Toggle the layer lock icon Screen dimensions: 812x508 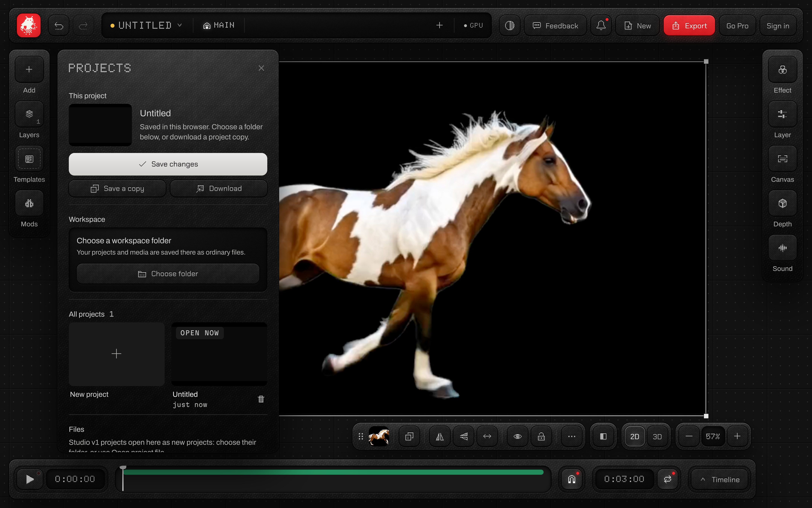541,437
